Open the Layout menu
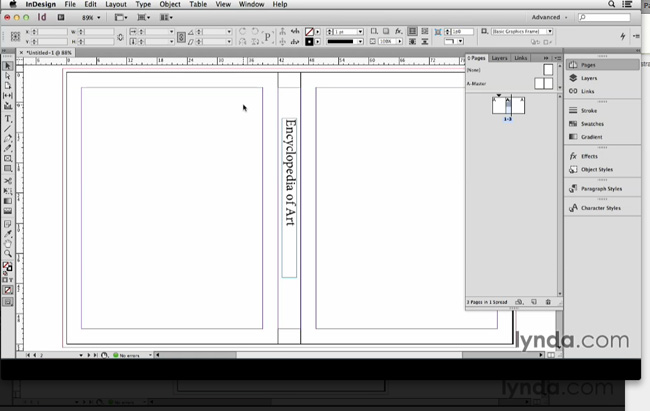 (116, 4)
